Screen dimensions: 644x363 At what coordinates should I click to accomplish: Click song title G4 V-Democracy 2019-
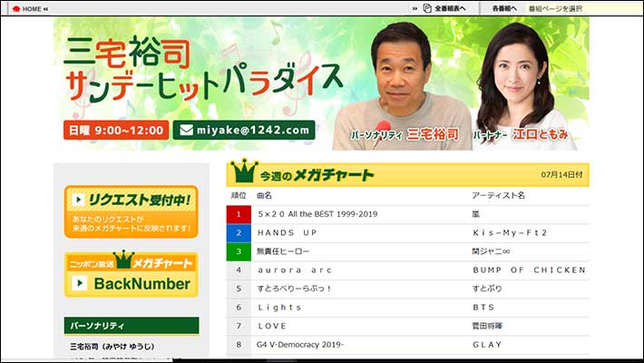(300, 345)
